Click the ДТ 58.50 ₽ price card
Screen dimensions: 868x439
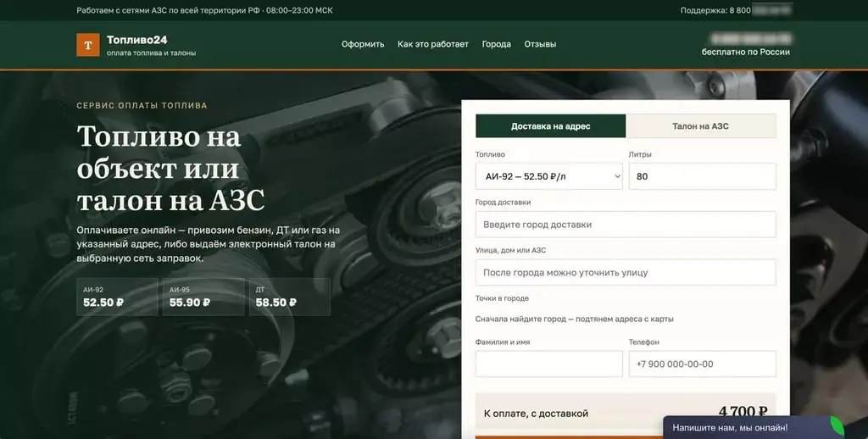[x=290, y=297]
